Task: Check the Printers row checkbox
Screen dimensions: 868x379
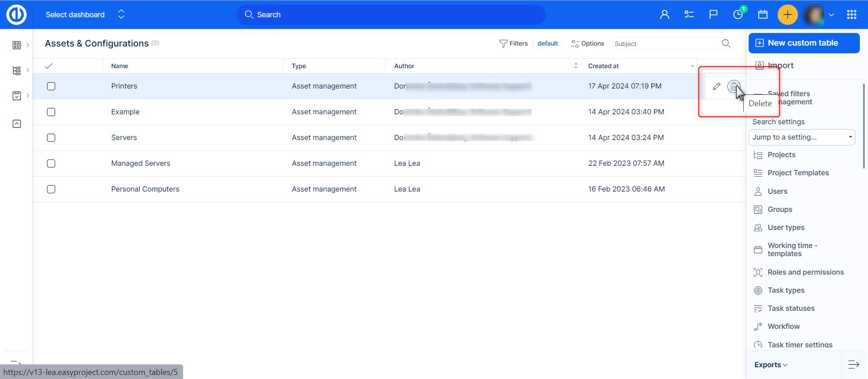Action: tap(51, 86)
